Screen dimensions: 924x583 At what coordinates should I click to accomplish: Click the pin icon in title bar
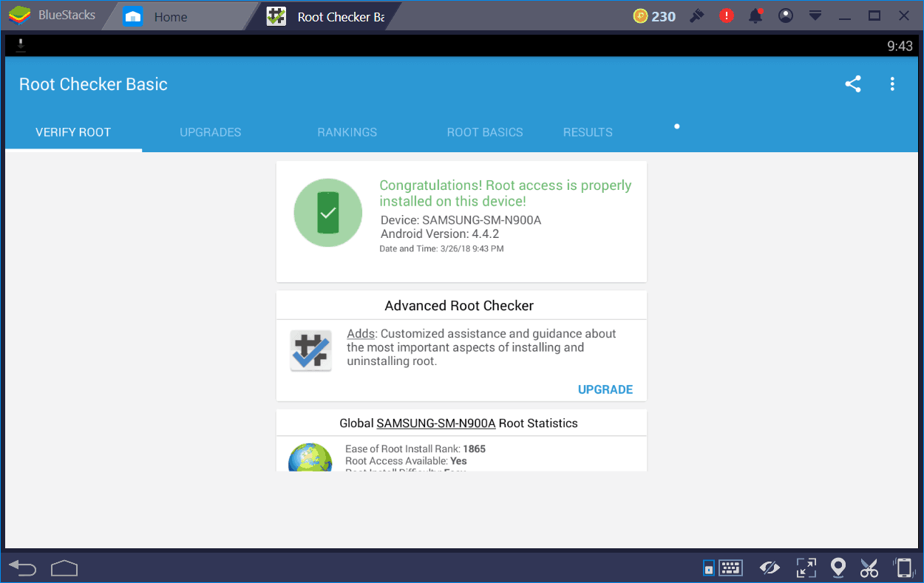pyautogui.click(x=696, y=16)
